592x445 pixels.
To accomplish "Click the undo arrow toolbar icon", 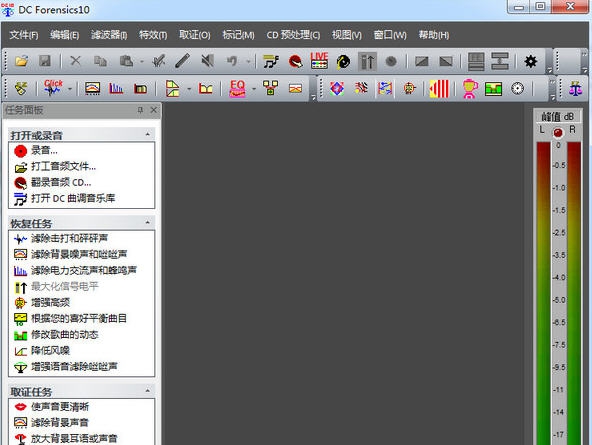I will coord(232,61).
